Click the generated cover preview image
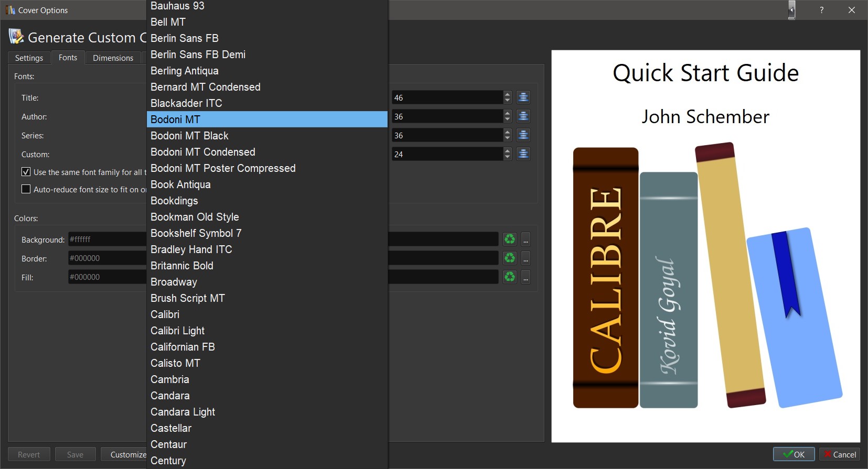Viewport: 868px width, 469px height. click(x=705, y=246)
